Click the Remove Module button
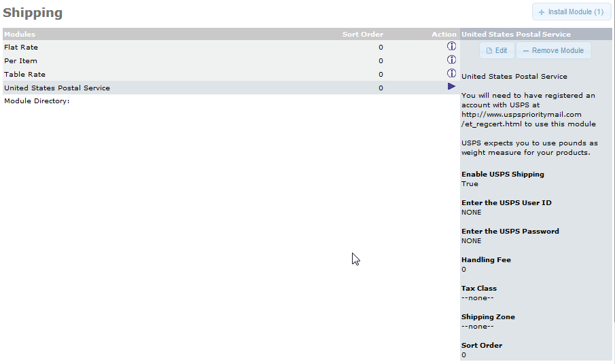This screenshot has width=615, height=364. [x=553, y=50]
